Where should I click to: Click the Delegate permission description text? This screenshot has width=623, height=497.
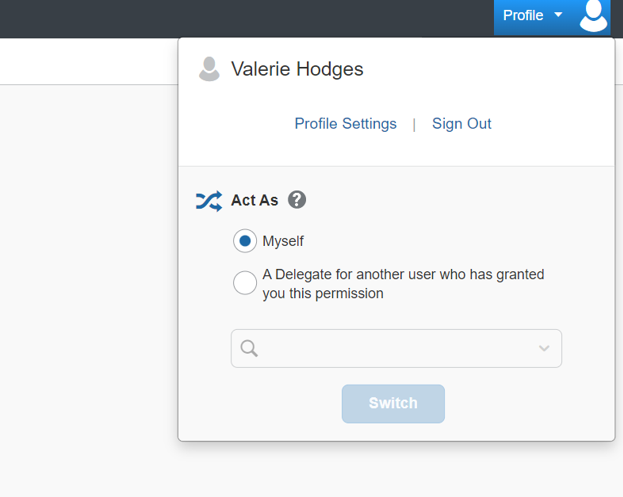point(403,284)
